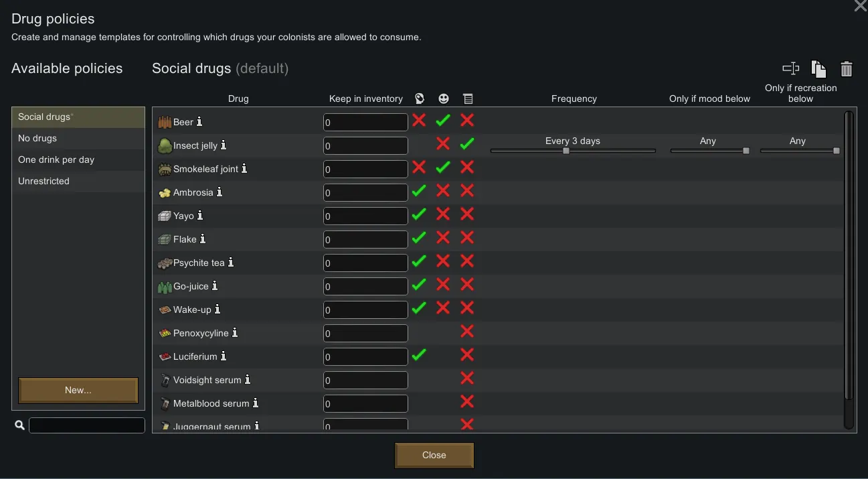Toggle Yayo scheduled usage cross
This screenshot has height=479, width=868.
coord(467,214)
